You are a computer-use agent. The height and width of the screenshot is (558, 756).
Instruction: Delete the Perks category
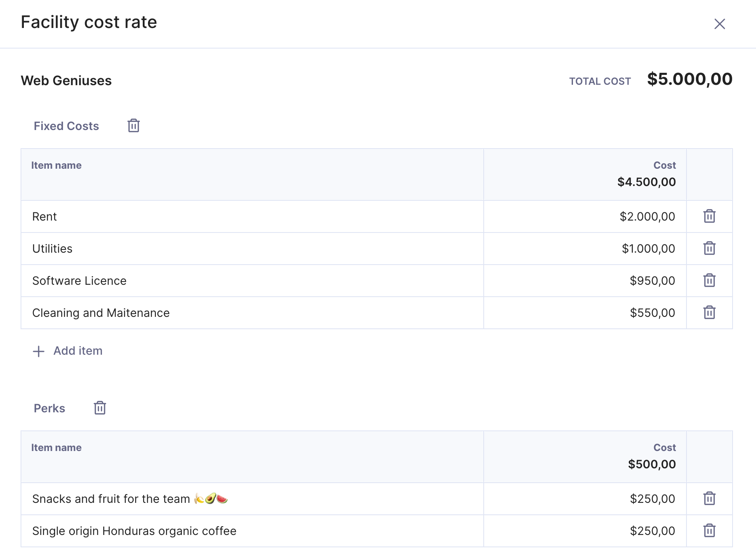pyautogui.click(x=100, y=408)
